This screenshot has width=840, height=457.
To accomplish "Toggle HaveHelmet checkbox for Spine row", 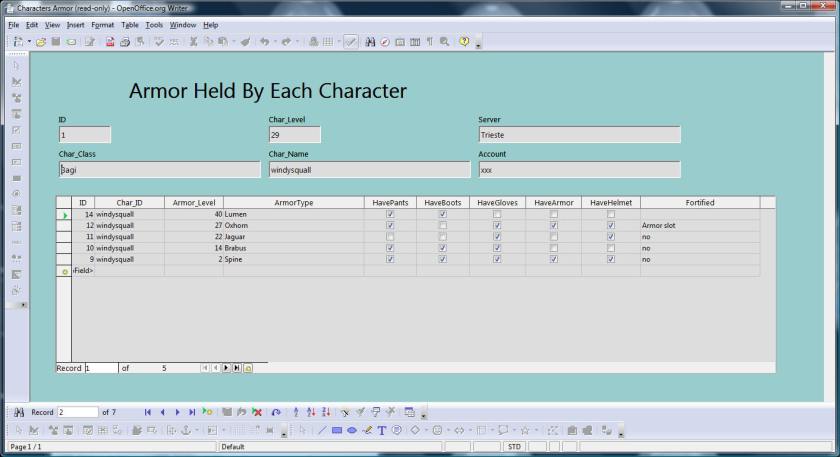I will coord(610,259).
